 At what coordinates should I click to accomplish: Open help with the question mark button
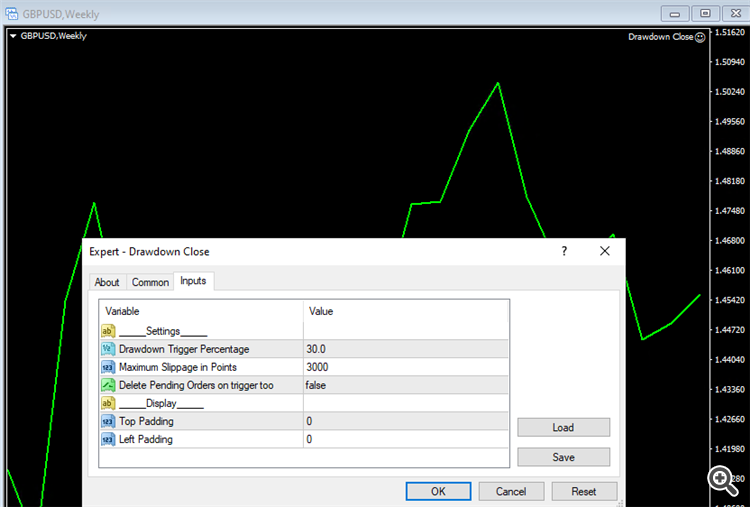point(564,251)
